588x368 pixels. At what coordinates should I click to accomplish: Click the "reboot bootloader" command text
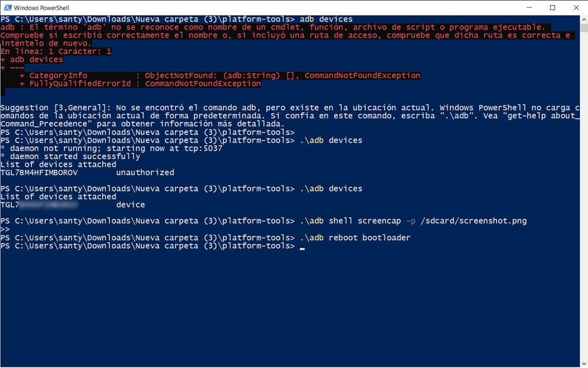click(369, 237)
